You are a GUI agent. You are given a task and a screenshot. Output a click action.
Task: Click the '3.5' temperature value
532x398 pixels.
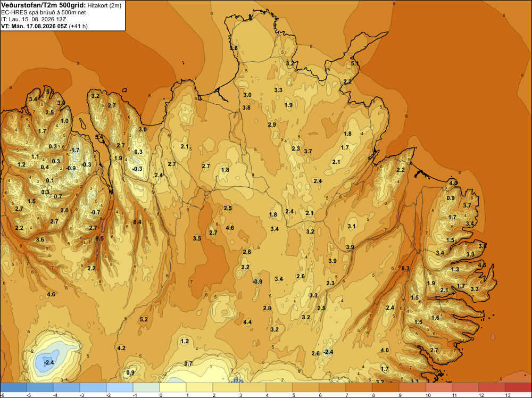coord(197,238)
